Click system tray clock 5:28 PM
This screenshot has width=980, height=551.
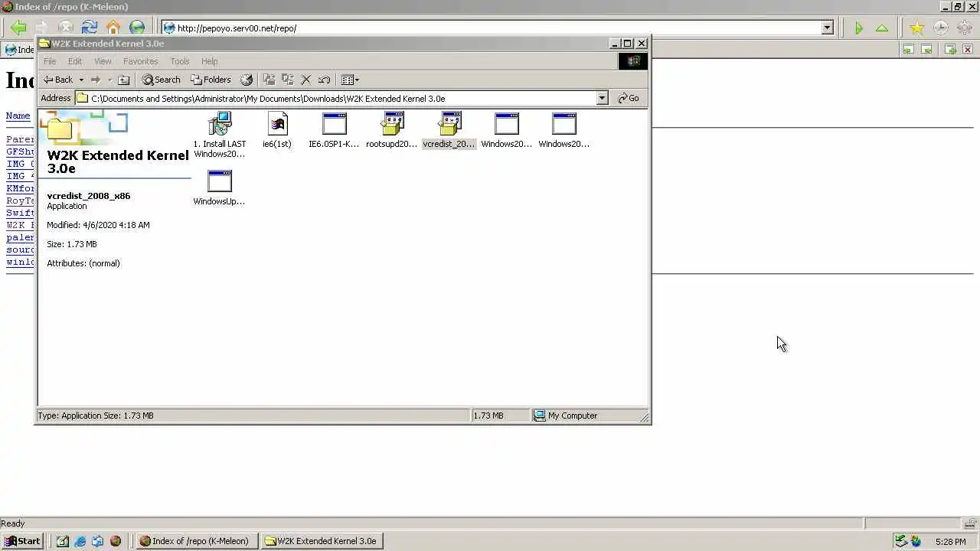[x=950, y=542]
